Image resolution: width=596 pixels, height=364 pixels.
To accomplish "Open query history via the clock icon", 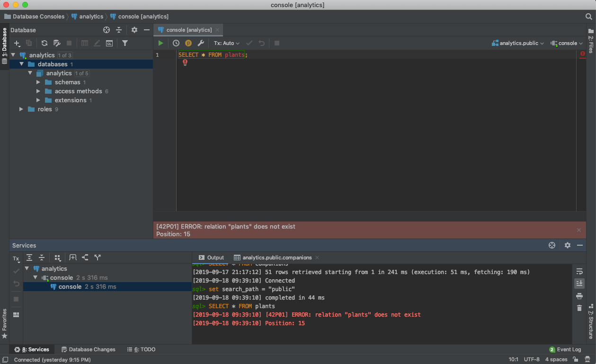I will [x=176, y=43].
